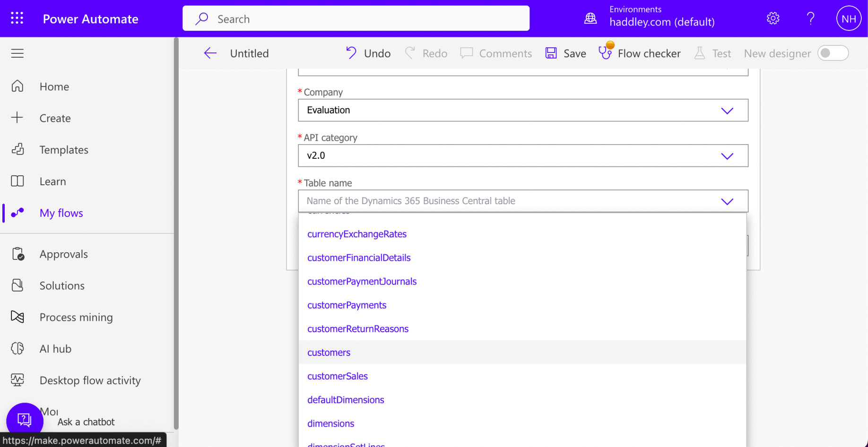Collapse the Table name dropdown chevron
The width and height of the screenshot is (868, 447).
pyautogui.click(x=727, y=201)
